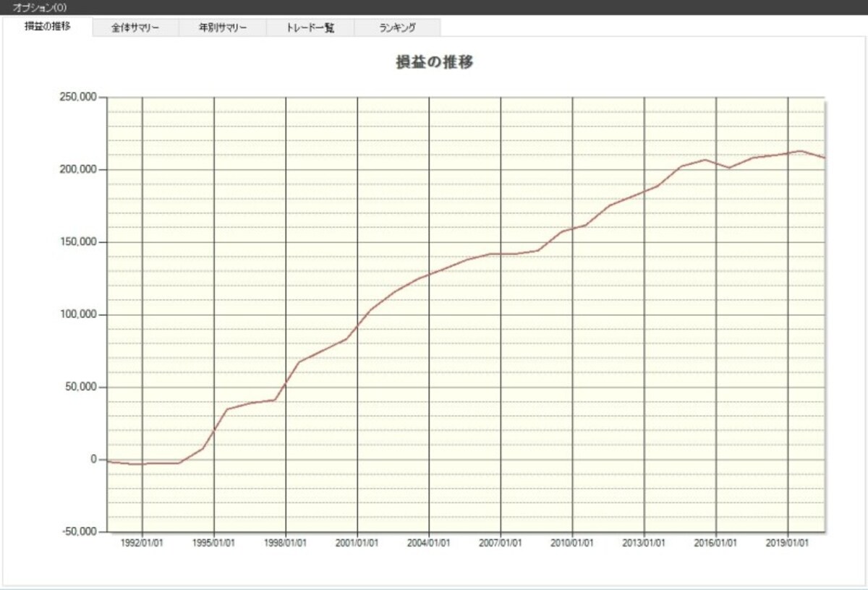Click the 2004/01/01 x-axis date label
The image size is (868, 590).
(429, 543)
